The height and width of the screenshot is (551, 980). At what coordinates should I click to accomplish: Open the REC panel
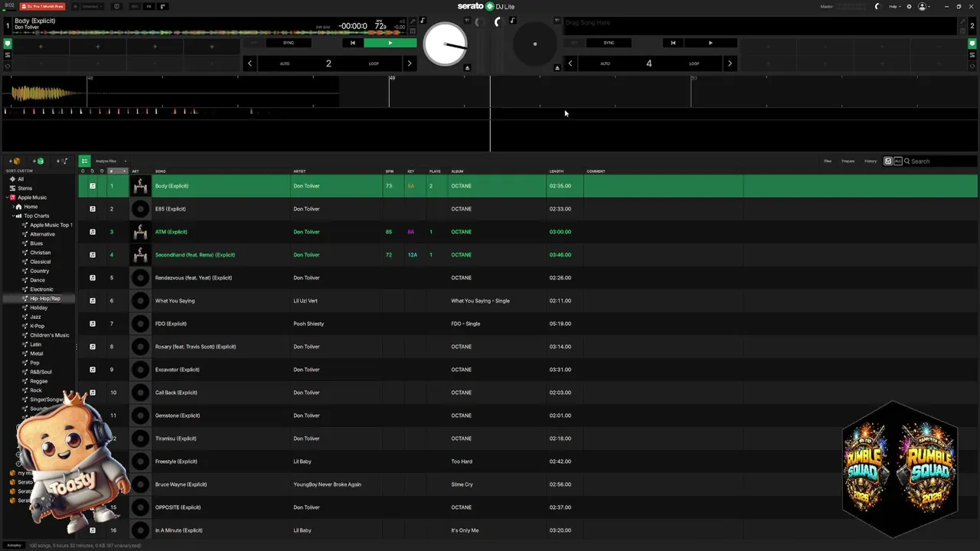[x=134, y=6]
